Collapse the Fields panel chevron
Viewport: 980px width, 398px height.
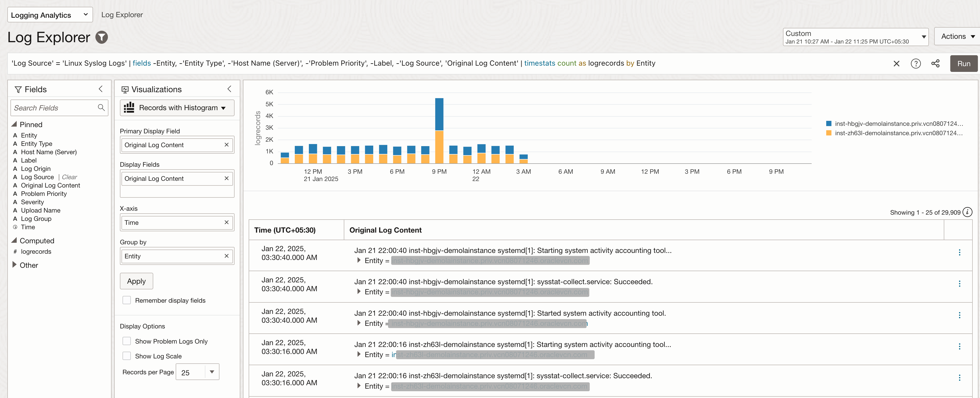tap(100, 89)
